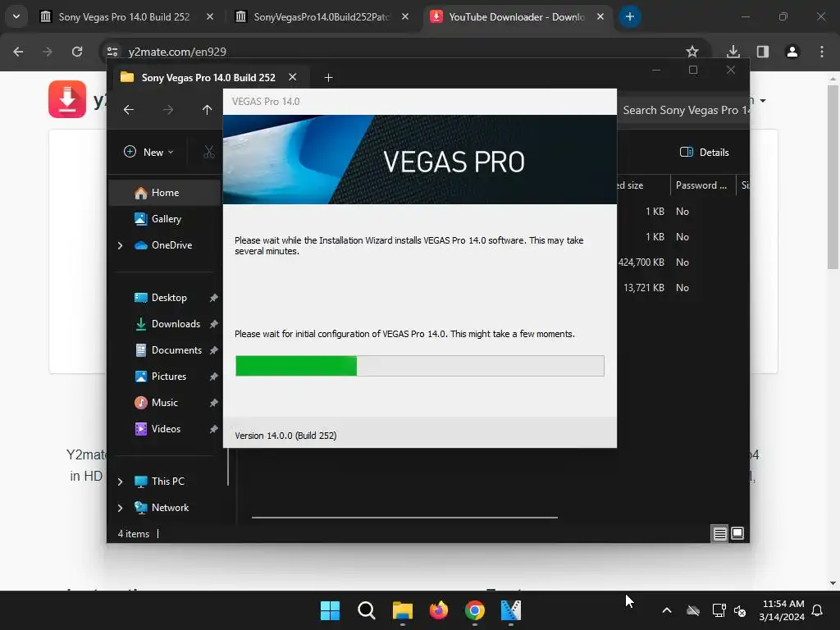Switch to details list view icon
Screen dimensions: 840x630
click(720, 533)
